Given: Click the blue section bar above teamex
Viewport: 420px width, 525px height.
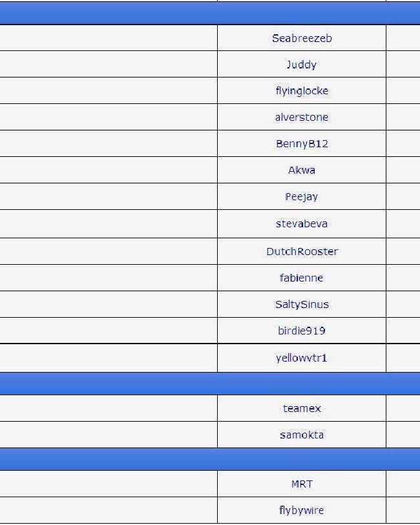Looking at the screenshot, I should [210, 384].
